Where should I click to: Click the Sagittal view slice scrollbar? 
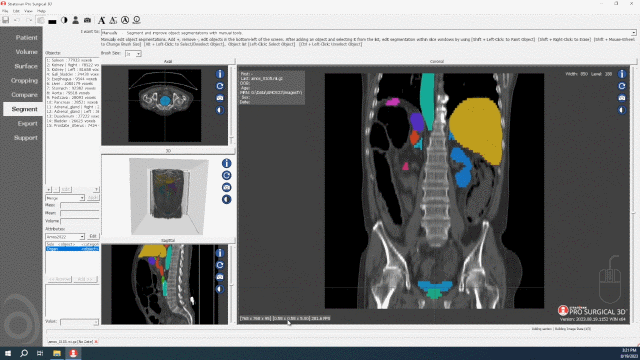click(x=232, y=284)
